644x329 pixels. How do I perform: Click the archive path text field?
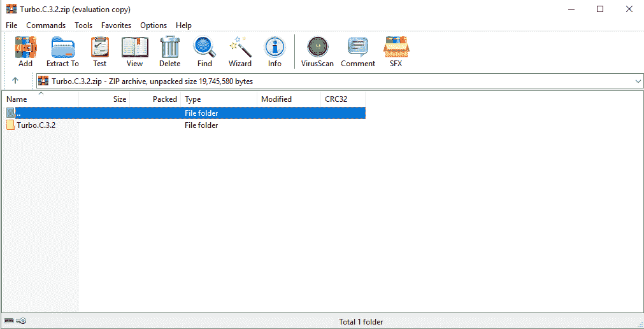[340, 81]
